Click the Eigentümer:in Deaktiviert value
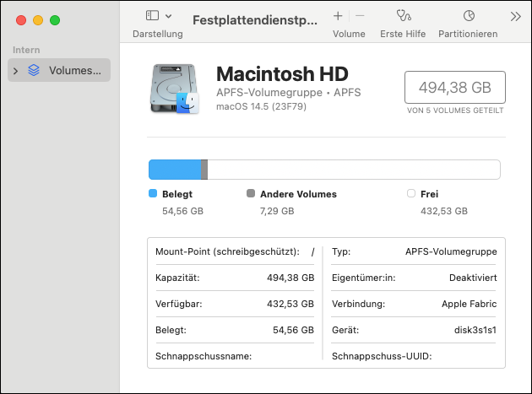This screenshot has width=532, height=394. [473, 278]
